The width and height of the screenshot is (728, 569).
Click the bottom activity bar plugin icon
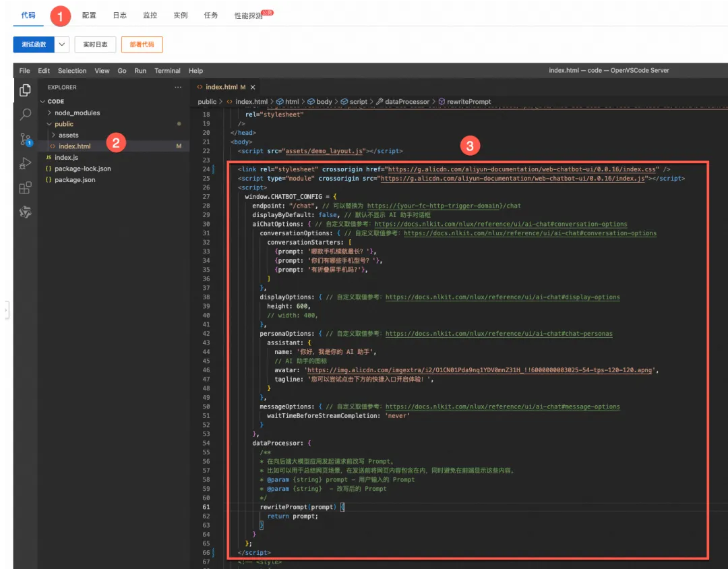[25, 212]
